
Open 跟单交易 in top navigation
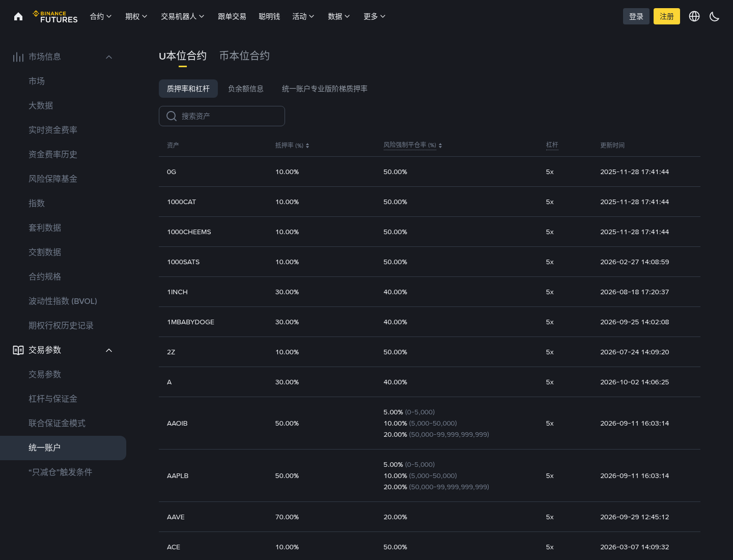pos(232,16)
